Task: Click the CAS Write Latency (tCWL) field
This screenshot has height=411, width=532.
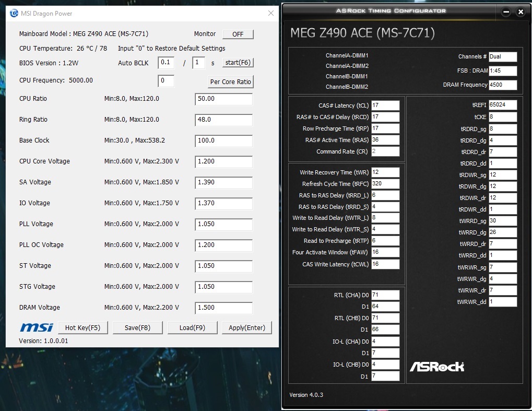Action: (x=385, y=264)
